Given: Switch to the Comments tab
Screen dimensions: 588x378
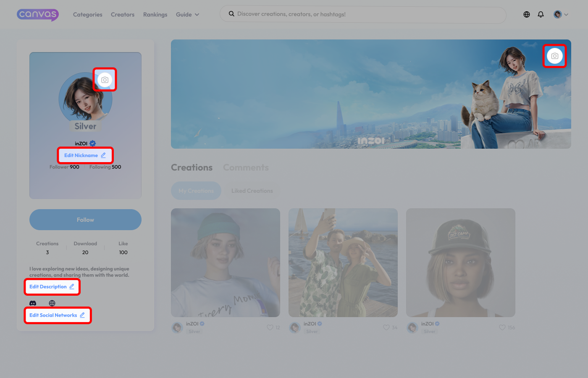Looking at the screenshot, I should [246, 167].
